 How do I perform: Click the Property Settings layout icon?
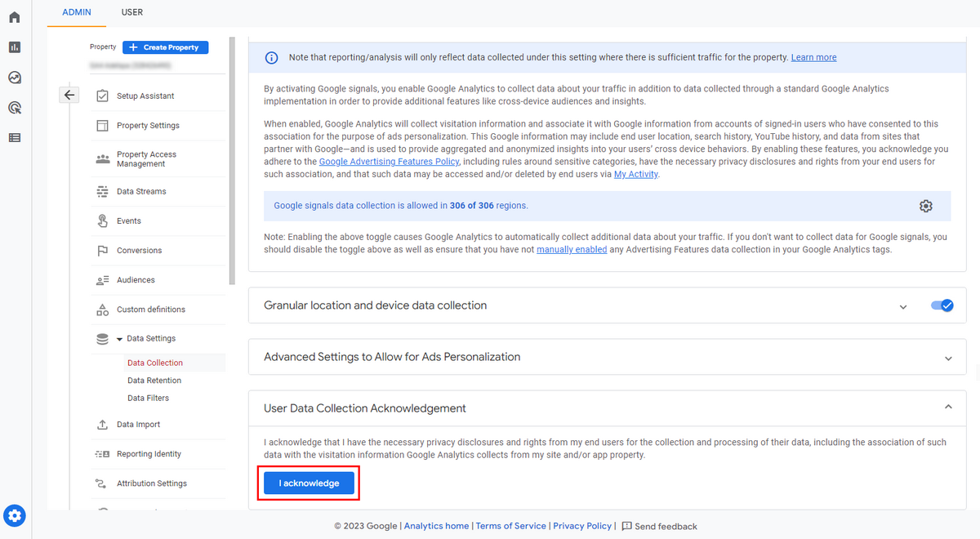[x=102, y=125]
